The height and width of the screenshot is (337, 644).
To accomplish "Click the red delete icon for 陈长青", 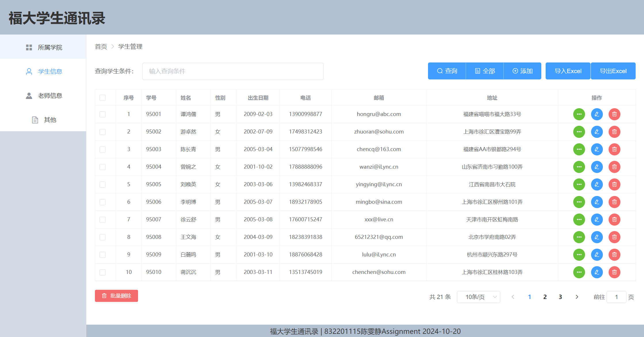I will point(614,149).
